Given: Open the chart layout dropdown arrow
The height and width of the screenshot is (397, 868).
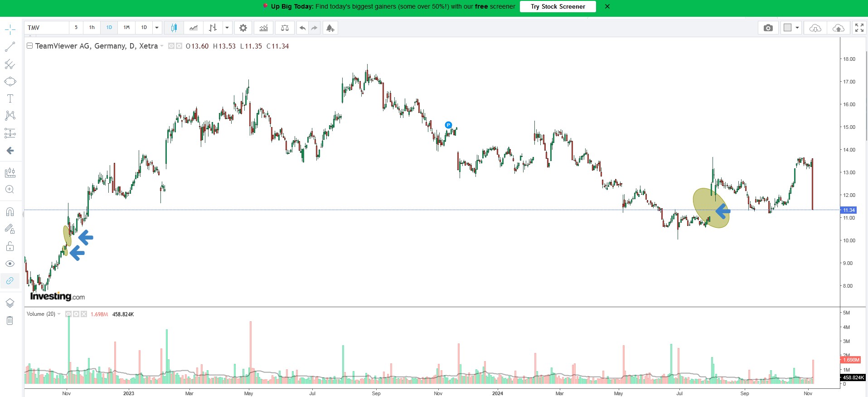Looking at the screenshot, I should [x=797, y=28].
